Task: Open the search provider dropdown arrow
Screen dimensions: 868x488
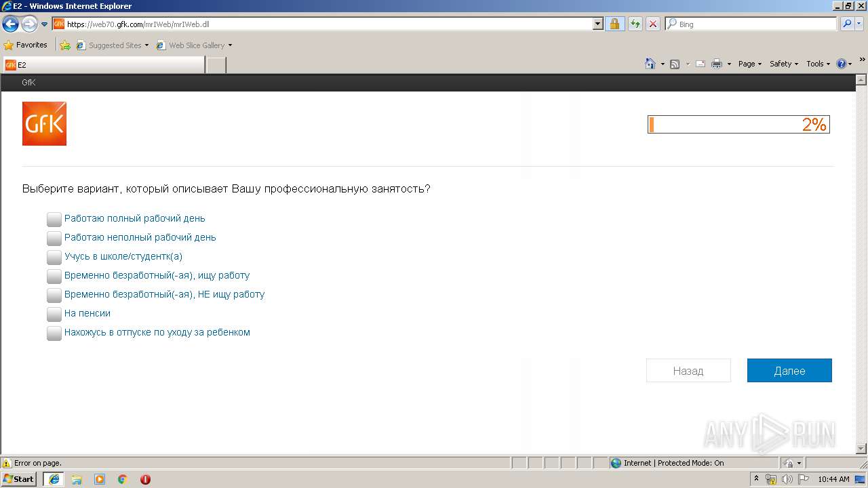Action: point(859,24)
